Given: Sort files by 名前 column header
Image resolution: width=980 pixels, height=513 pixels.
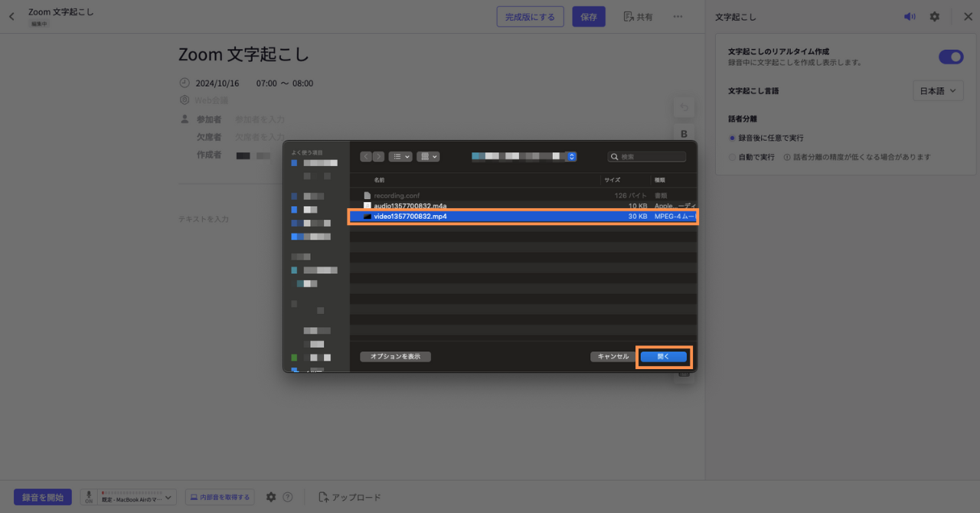Looking at the screenshot, I should click(380, 180).
